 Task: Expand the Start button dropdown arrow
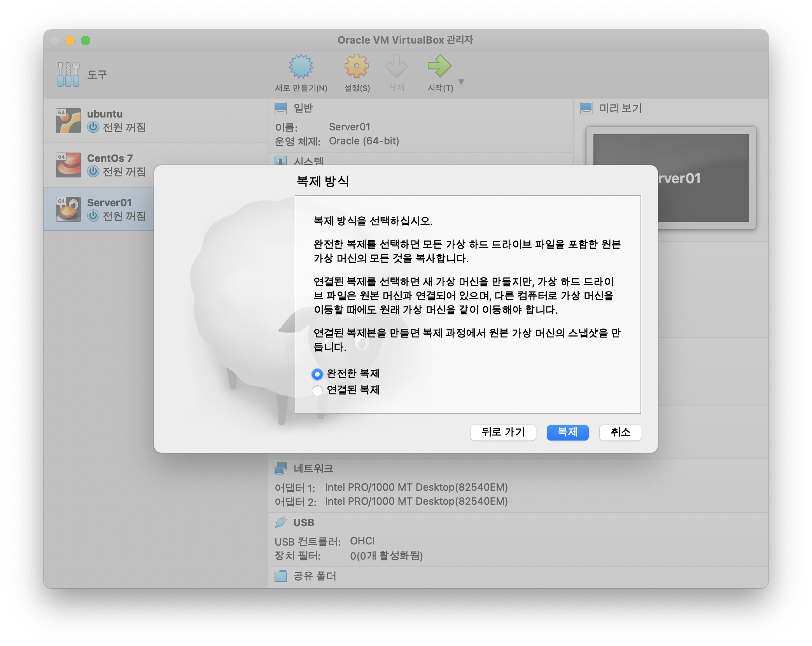coord(461,82)
